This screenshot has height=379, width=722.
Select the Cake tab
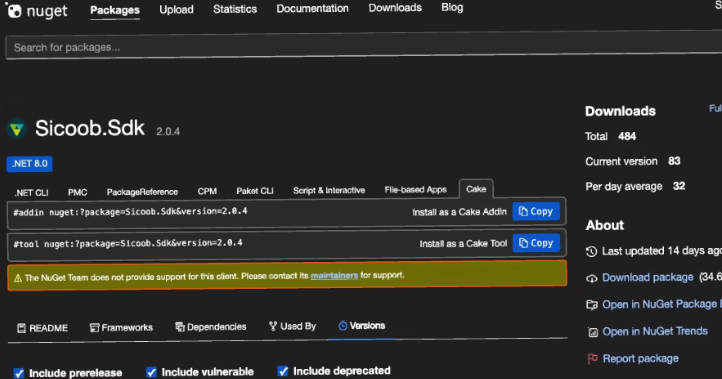[x=476, y=189]
